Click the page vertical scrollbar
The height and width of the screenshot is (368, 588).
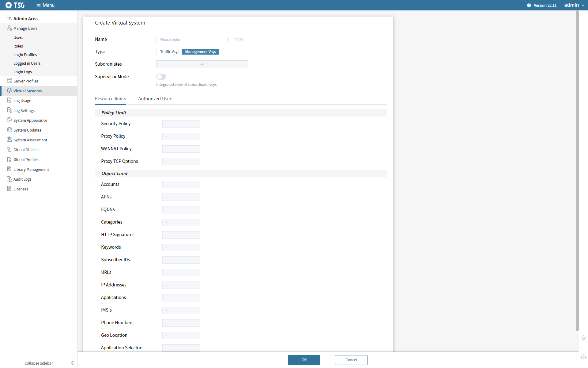click(577, 171)
